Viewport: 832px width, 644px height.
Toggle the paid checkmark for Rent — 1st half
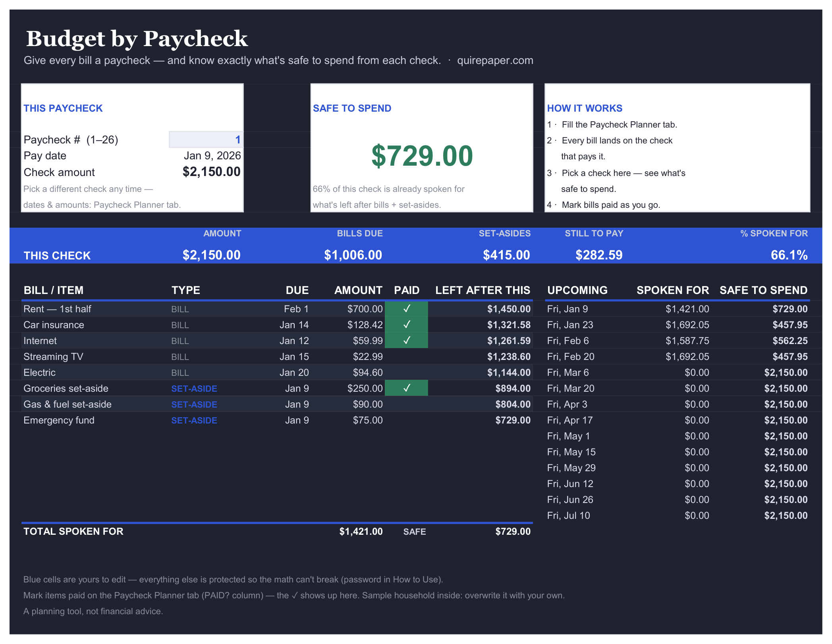pos(406,309)
